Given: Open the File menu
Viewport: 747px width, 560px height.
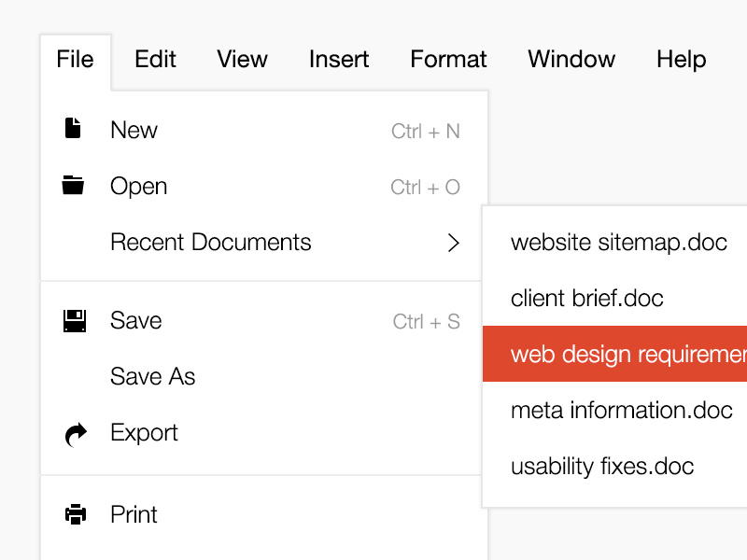Looking at the screenshot, I should (x=75, y=60).
